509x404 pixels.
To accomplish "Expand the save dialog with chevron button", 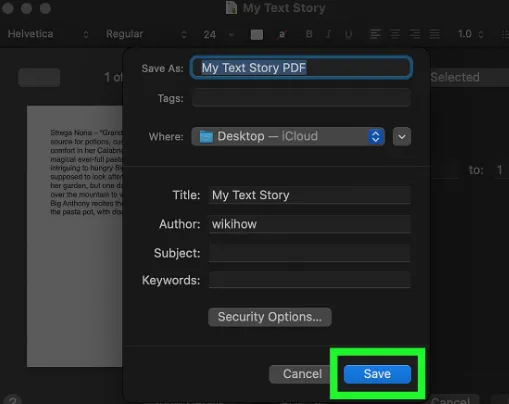I will (x=402, y=137).
